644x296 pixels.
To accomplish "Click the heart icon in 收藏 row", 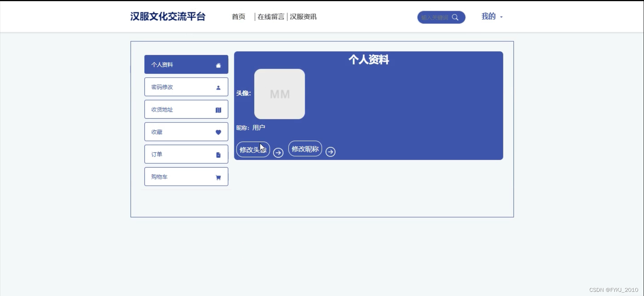I will [218, 132].
